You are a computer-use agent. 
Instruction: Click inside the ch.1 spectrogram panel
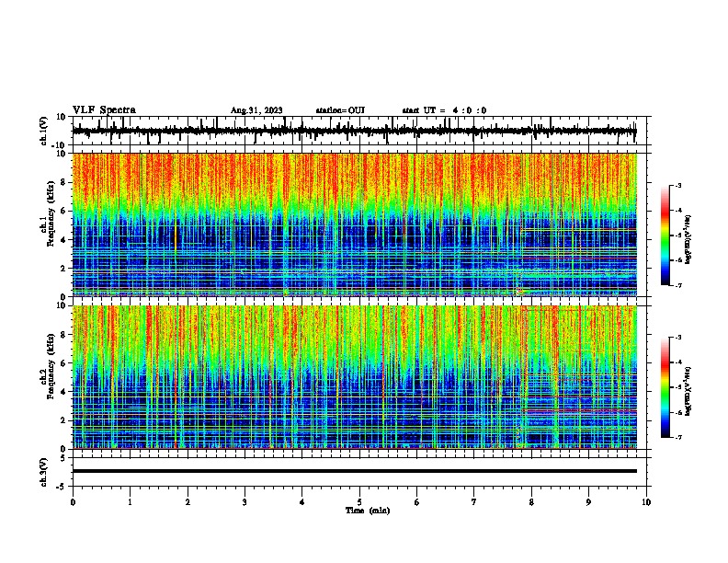pos(354,224)
